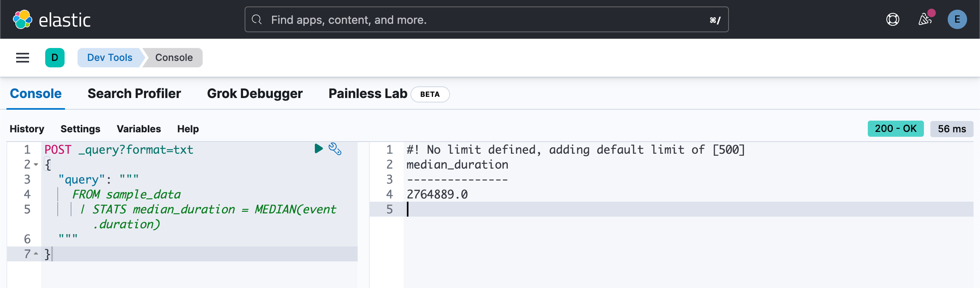Viewport: 980px width, 288px height.
Task: Click the Dev Tools breadcrumb
Action: coord(109,58)
